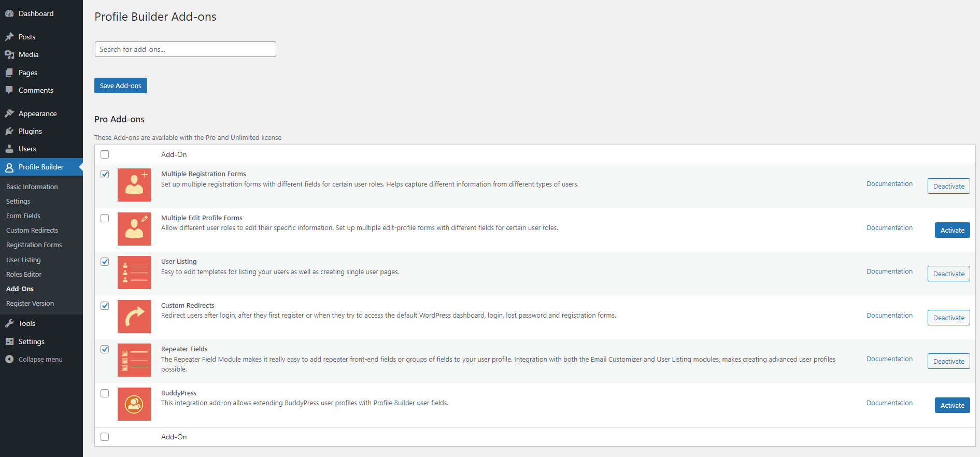Open the Form Fields submenu item

[23, 216]
